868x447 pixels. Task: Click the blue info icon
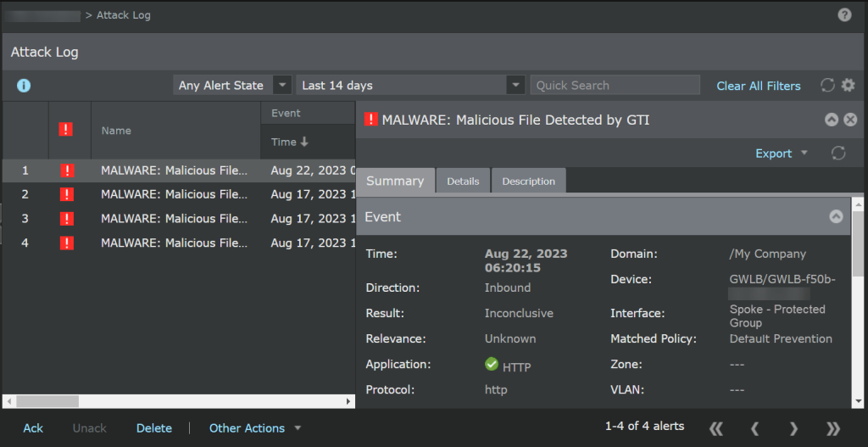click(24, 86)
